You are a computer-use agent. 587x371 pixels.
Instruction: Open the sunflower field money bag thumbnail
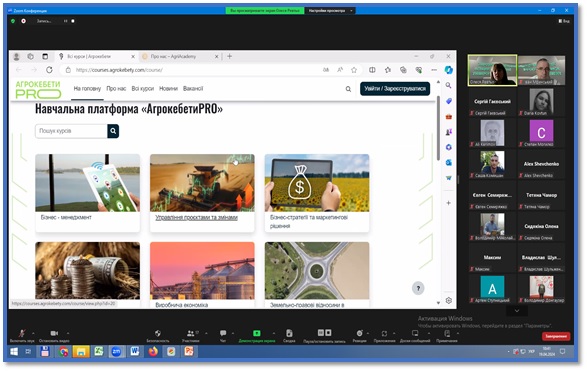[x=317, y=183]
